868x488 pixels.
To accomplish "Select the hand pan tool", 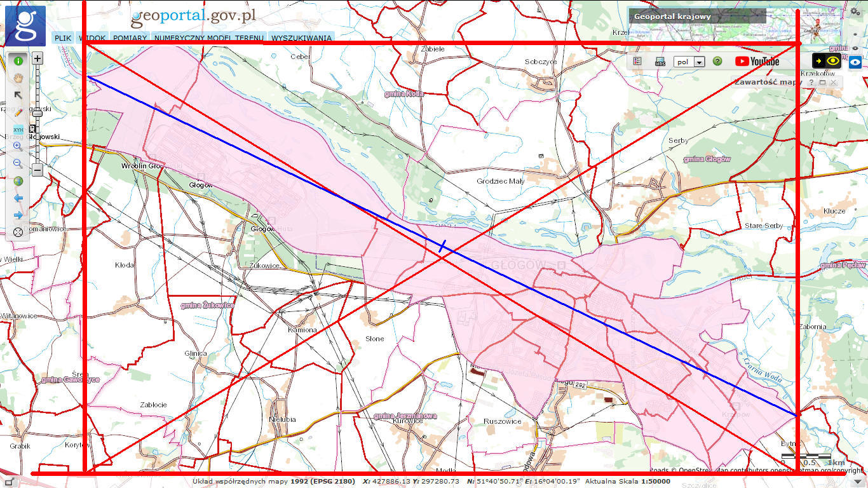I will (18, 78).
